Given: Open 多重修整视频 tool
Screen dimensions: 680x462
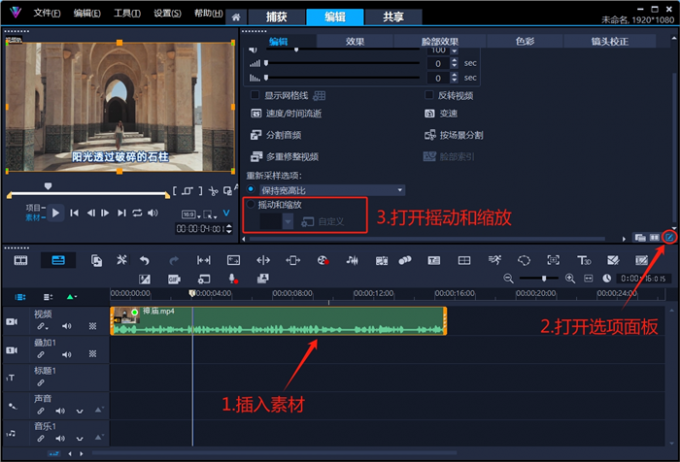Looking at the screenshot, I should (x=284, y=156).
